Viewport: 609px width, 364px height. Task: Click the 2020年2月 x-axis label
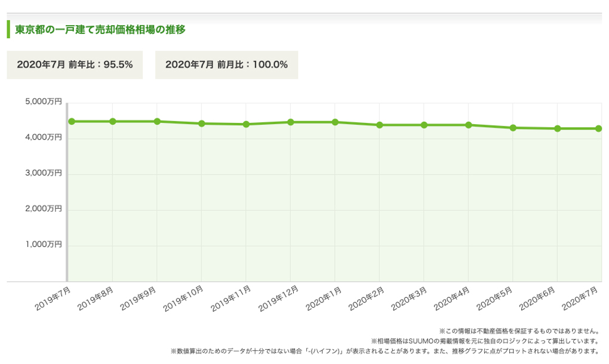pos(367,299)
